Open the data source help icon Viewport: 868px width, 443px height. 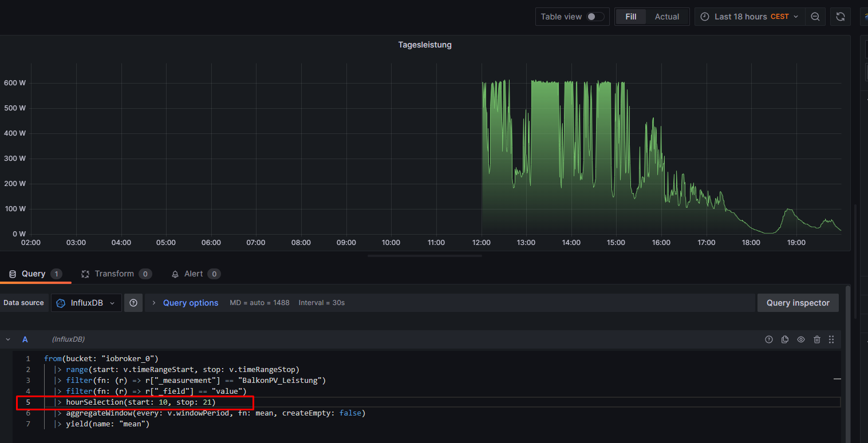(x=133, y=303)
